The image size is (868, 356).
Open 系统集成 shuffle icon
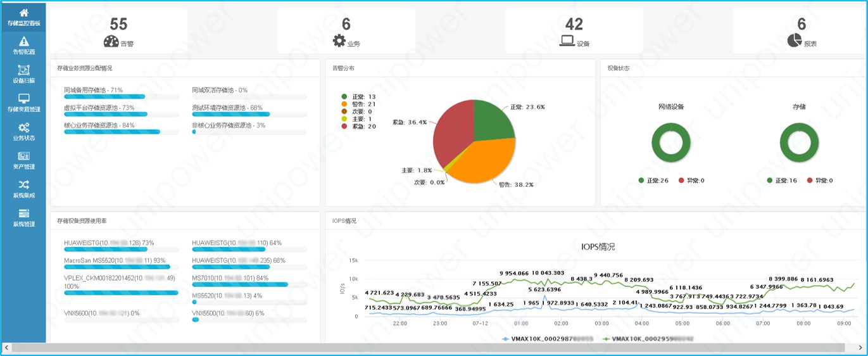[x=23, y=189]
